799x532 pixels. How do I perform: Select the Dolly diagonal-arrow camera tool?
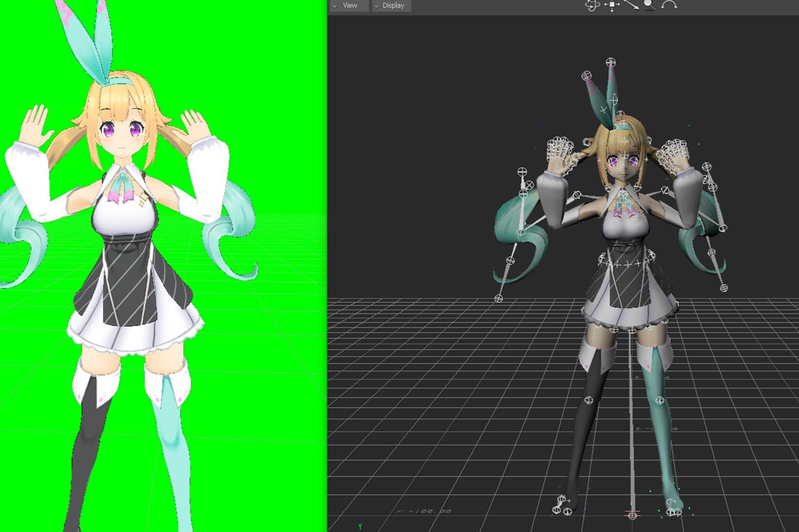click(x=631, y=5)
